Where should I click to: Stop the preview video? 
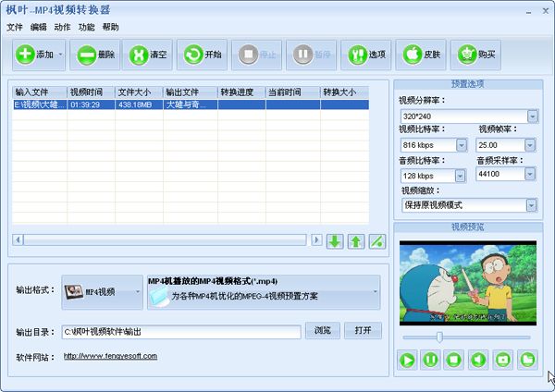[x=454, y=361]
